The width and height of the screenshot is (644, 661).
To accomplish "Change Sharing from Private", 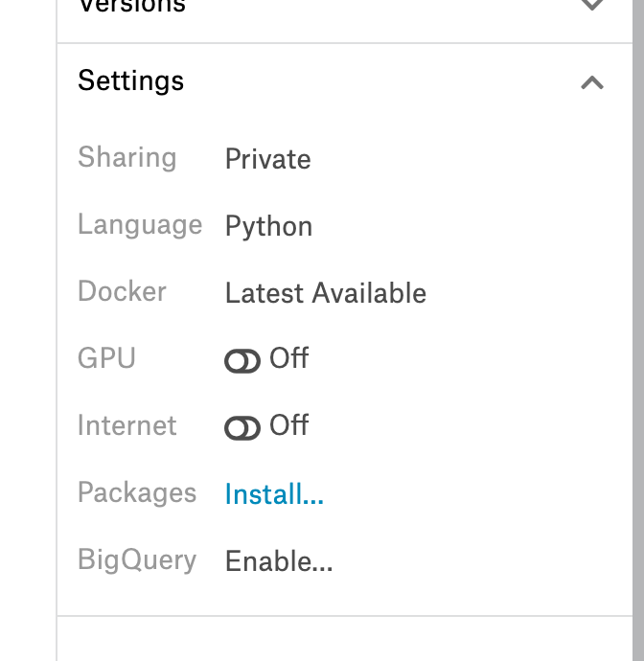I will pyautogui.click(x=267, y=159).
